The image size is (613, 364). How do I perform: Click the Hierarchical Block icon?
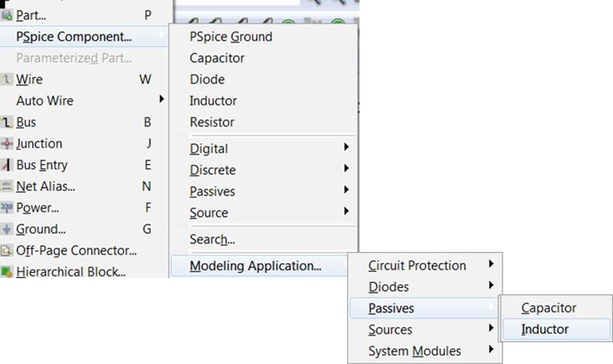pyautogui.click(x=7, y=271)
